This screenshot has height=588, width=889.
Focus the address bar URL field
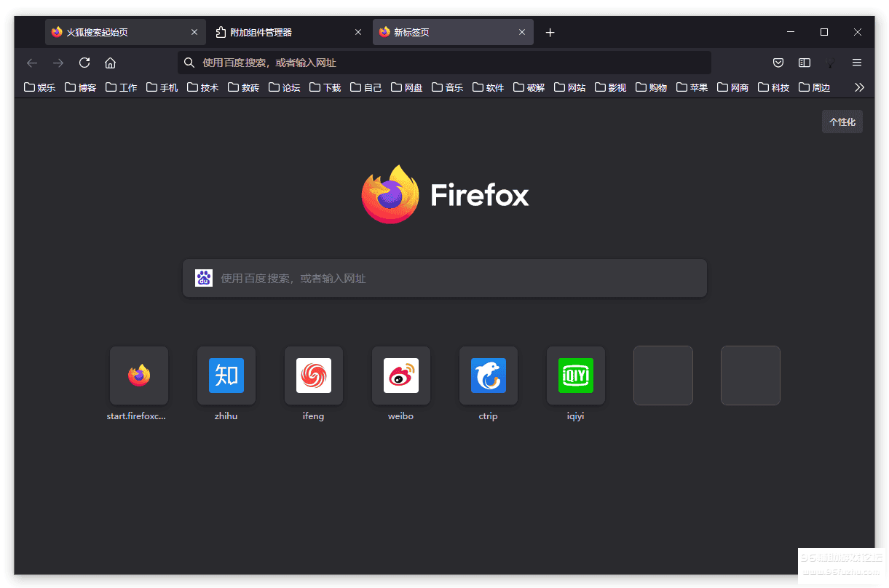(444, 63)
